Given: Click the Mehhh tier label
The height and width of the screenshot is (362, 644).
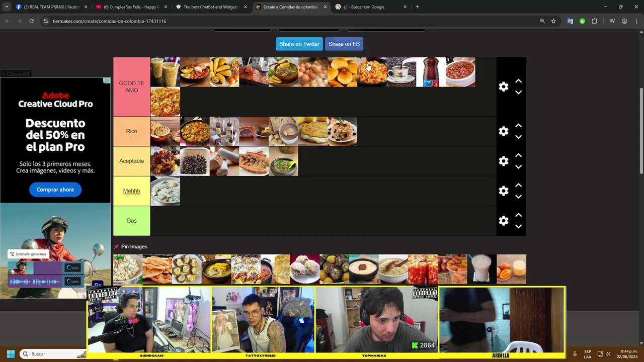Looking at the screenshot, I should (131, 191).
